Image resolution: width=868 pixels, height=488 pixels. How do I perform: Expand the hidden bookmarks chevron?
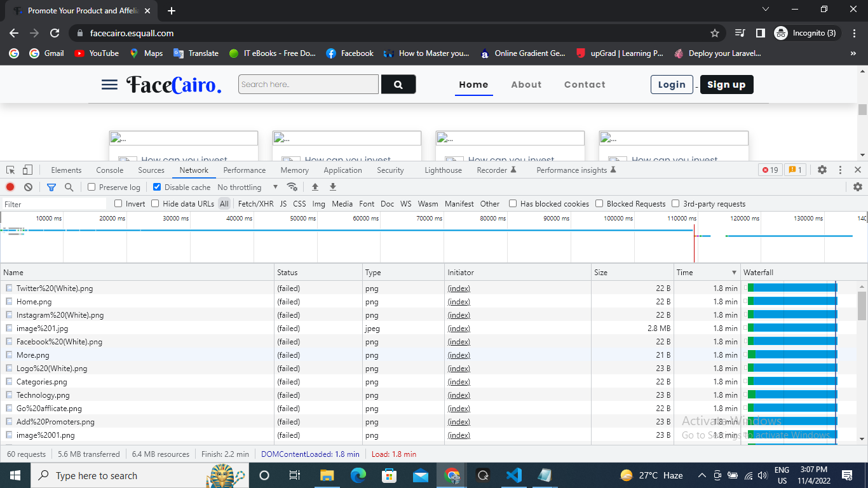click(853, 53)
